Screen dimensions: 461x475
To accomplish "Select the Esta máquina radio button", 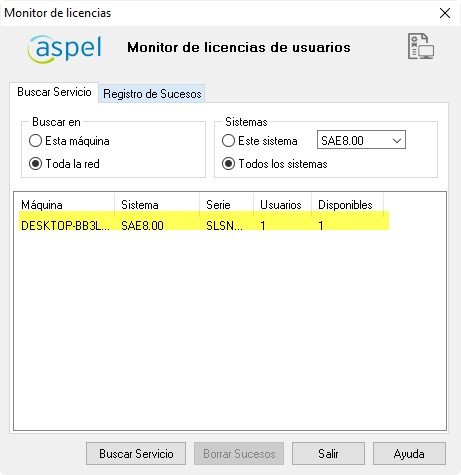I will pos(35,141).
